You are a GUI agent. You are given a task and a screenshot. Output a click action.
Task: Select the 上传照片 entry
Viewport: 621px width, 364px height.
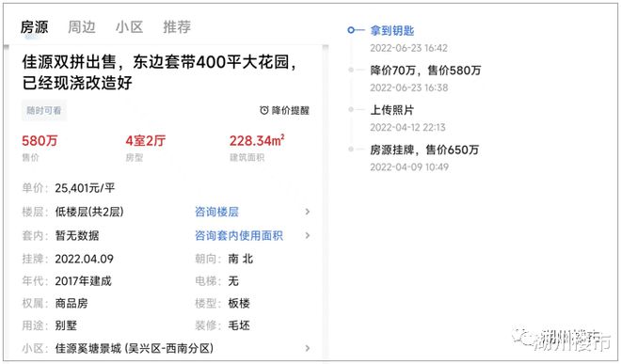tap(392, 110)
